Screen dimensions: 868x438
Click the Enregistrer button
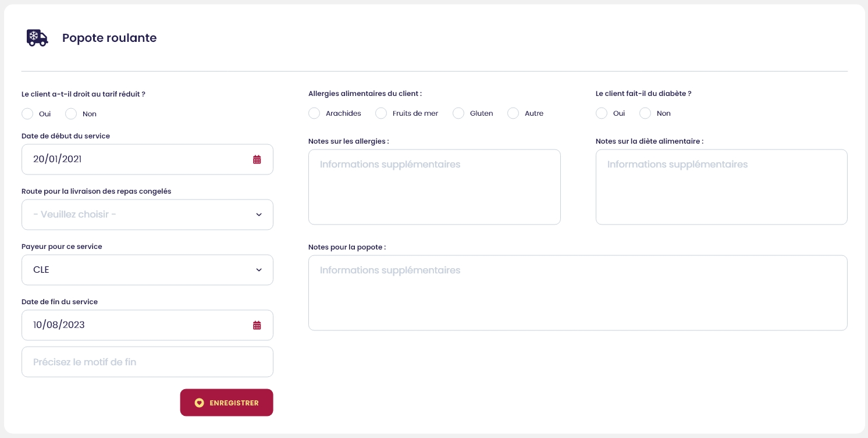coord(226,403)
